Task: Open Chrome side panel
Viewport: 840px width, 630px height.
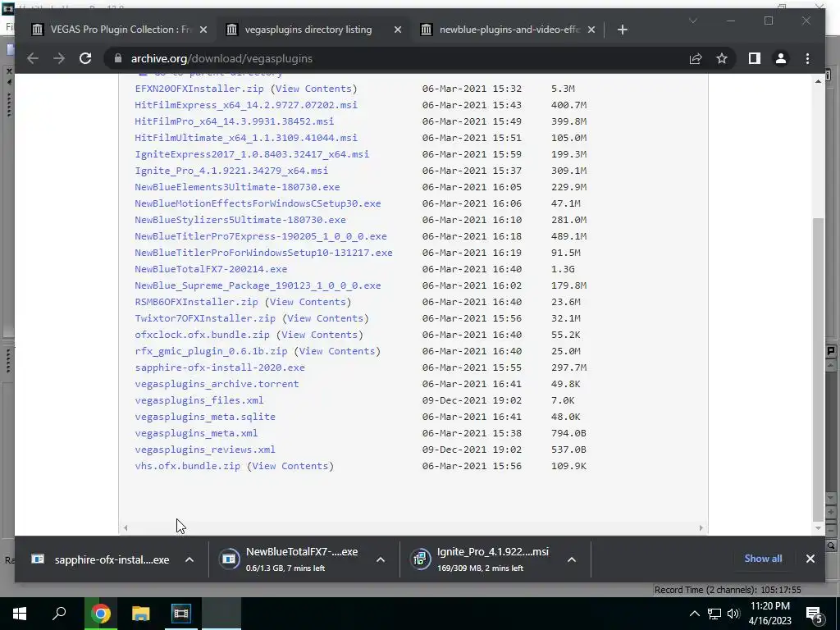Action: [x=755, y=58]
